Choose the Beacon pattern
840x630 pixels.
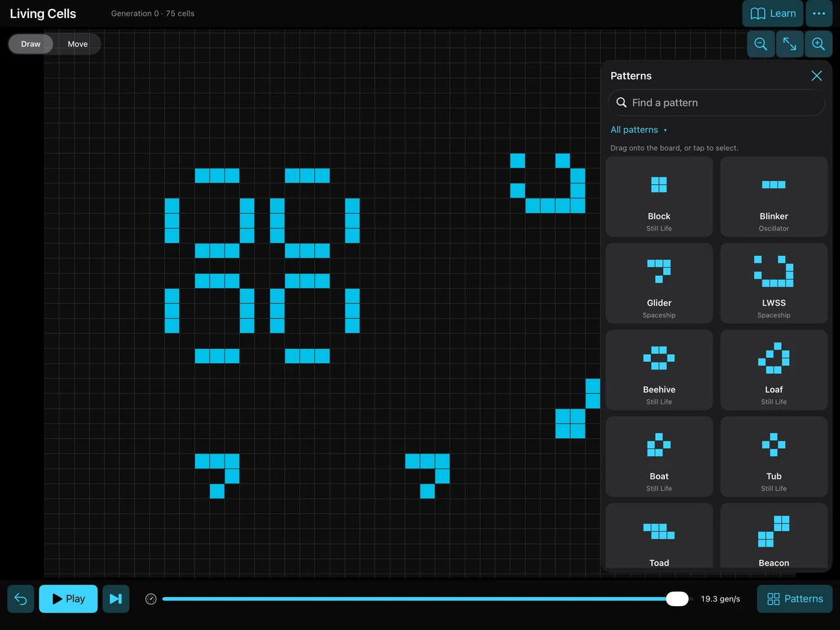point(774,536)
